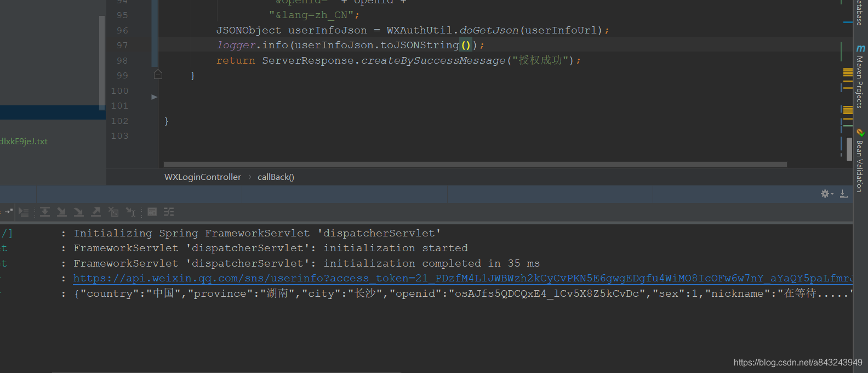Select the dlxkE9jeJ.txt file in project tree
The height and width of the screenshot is (373, 868).
click(x=24, y=142)
